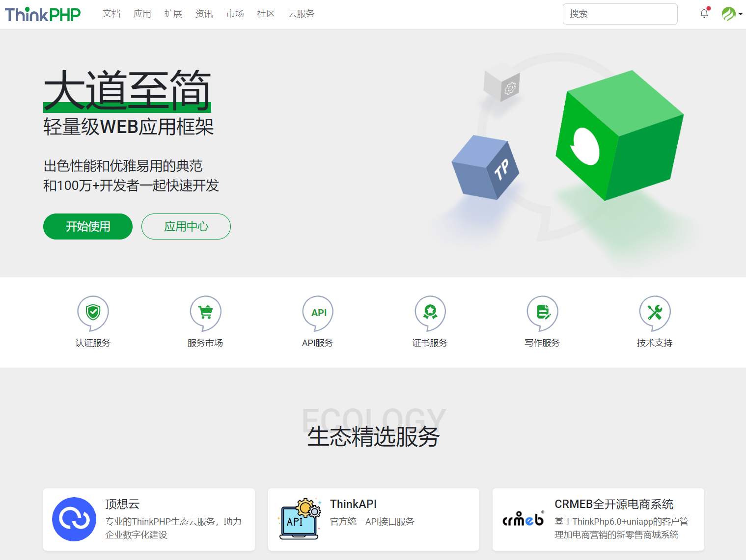Click the 大道至简 headline
746x560 pixels.
tap(127, 91)
